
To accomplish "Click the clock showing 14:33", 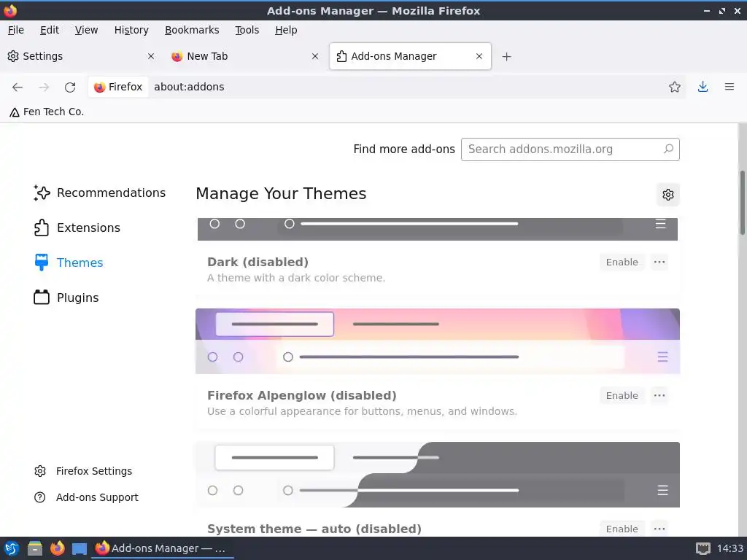I will (x=729, y=548).
